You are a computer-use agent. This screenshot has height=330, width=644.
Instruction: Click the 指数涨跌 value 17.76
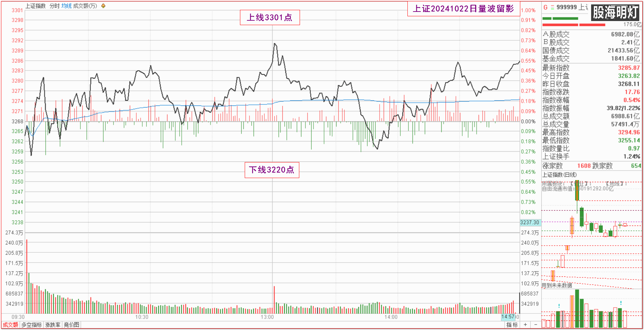(x=632, y=92)
